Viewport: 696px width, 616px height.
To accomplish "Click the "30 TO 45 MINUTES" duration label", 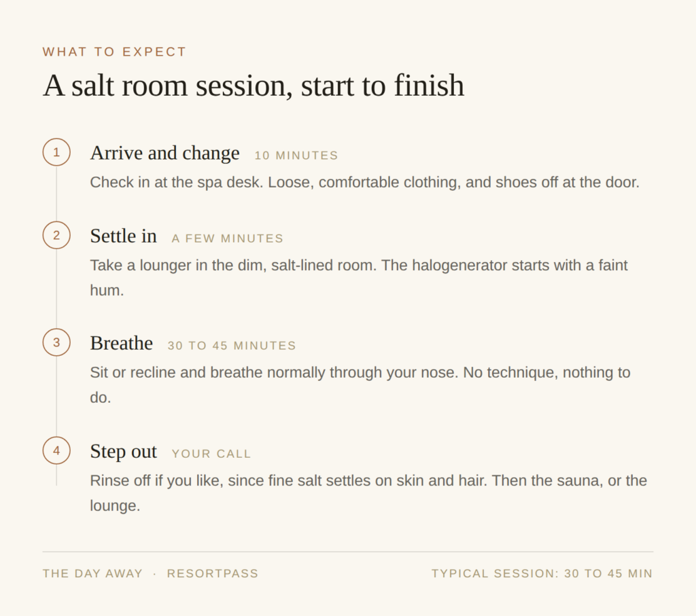I will [232, 346].
